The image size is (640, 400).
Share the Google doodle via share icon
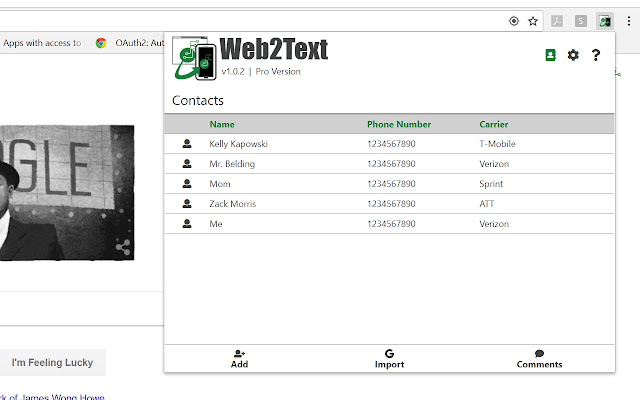(x=123, y=247)
